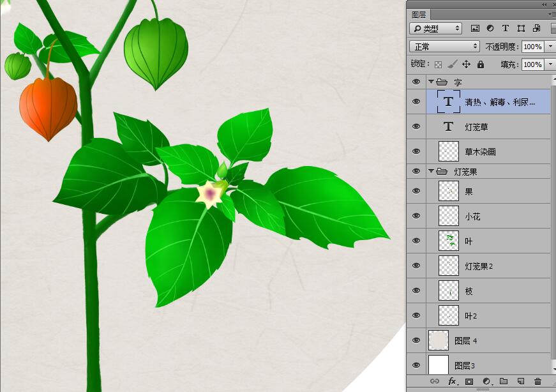Select the 叶 layer thumbnail

pos(449,241)
